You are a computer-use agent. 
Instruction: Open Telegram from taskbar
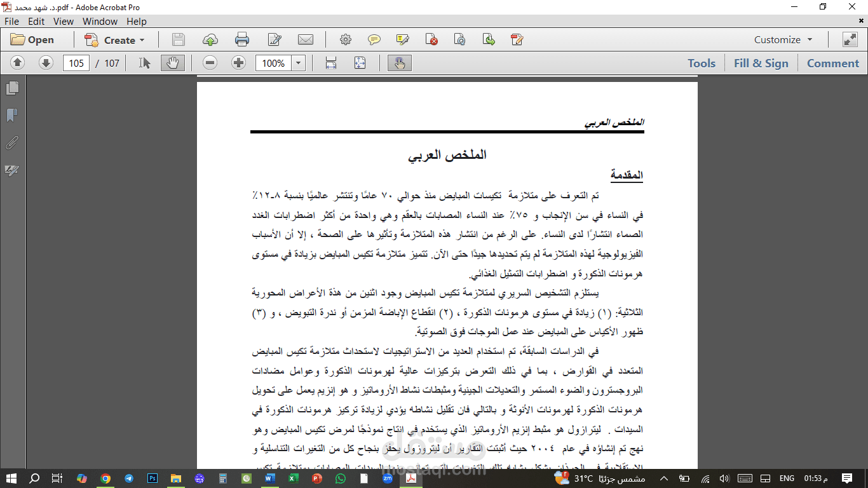tap(129, 478)
